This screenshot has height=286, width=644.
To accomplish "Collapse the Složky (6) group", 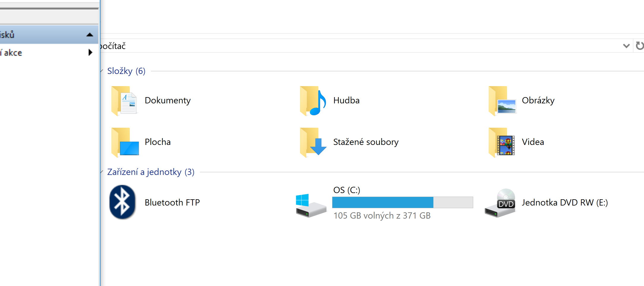I will coord(102,71).
